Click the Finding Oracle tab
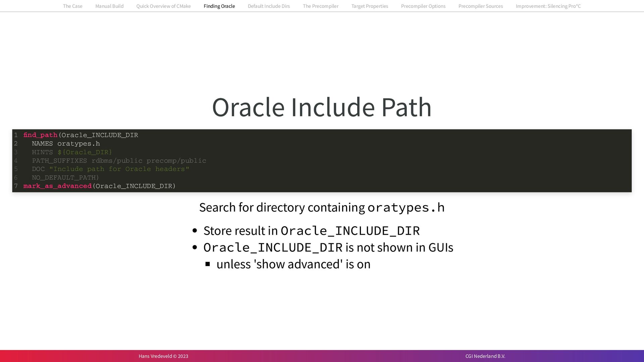 pyautogui.click(x=219, y=6)
